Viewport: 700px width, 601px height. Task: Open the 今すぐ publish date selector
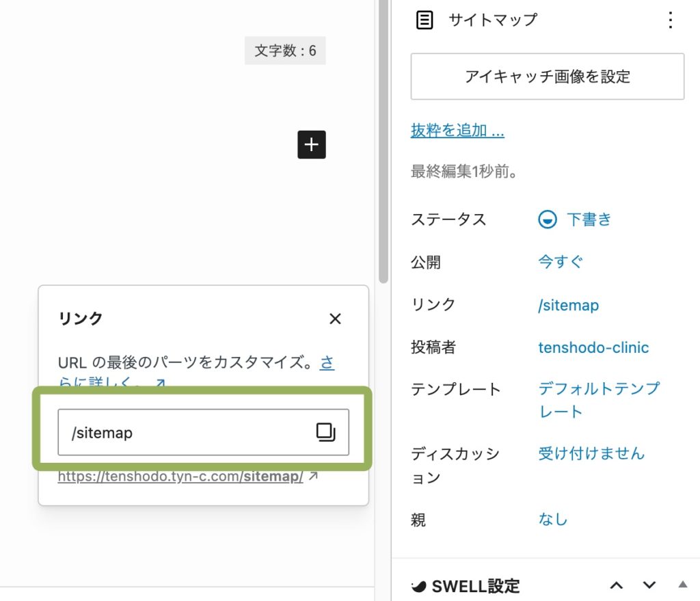pos(560,261)
